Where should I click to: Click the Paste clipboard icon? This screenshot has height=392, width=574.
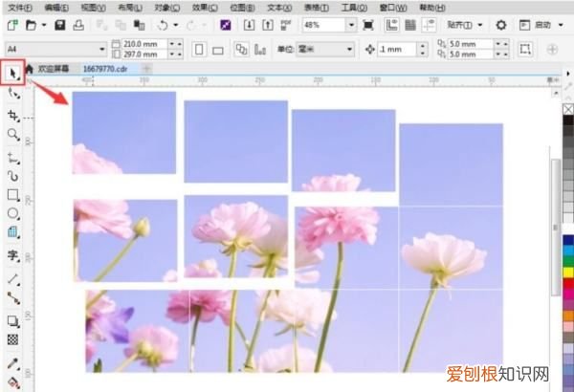tap(139, 25)
